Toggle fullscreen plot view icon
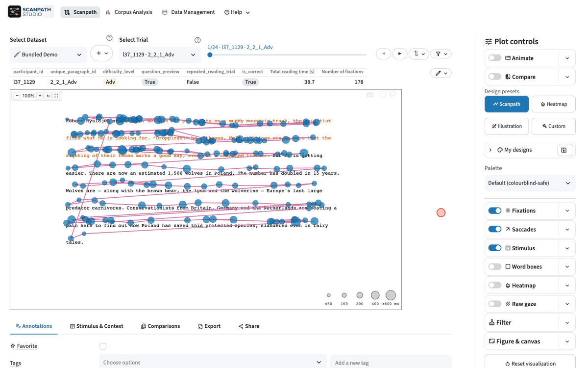588x368 pixels. 56,96
